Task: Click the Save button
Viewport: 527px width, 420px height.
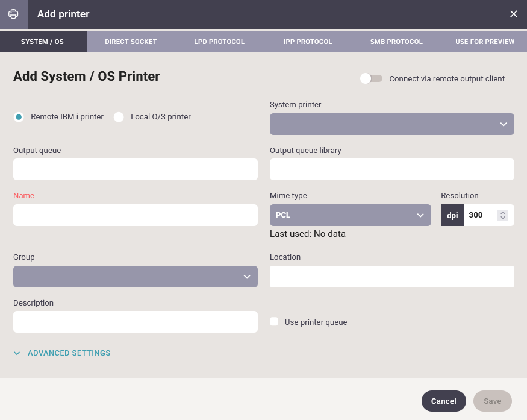Action: [x=493, y=401]
